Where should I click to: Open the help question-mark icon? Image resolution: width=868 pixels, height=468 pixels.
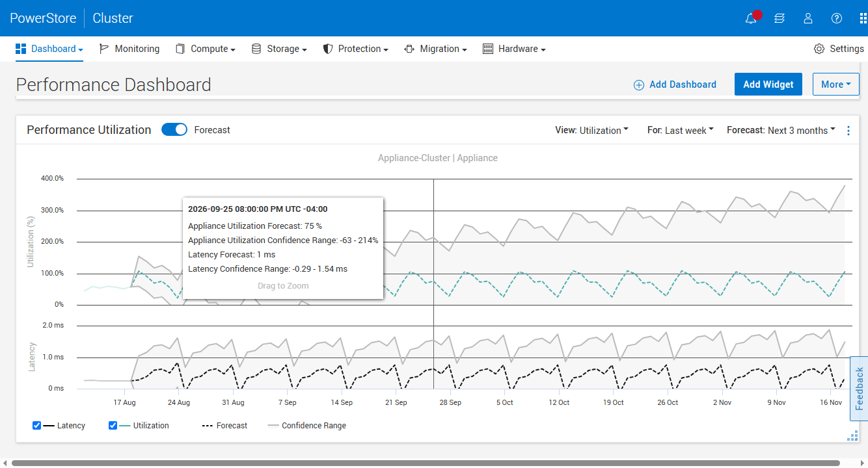837,18
